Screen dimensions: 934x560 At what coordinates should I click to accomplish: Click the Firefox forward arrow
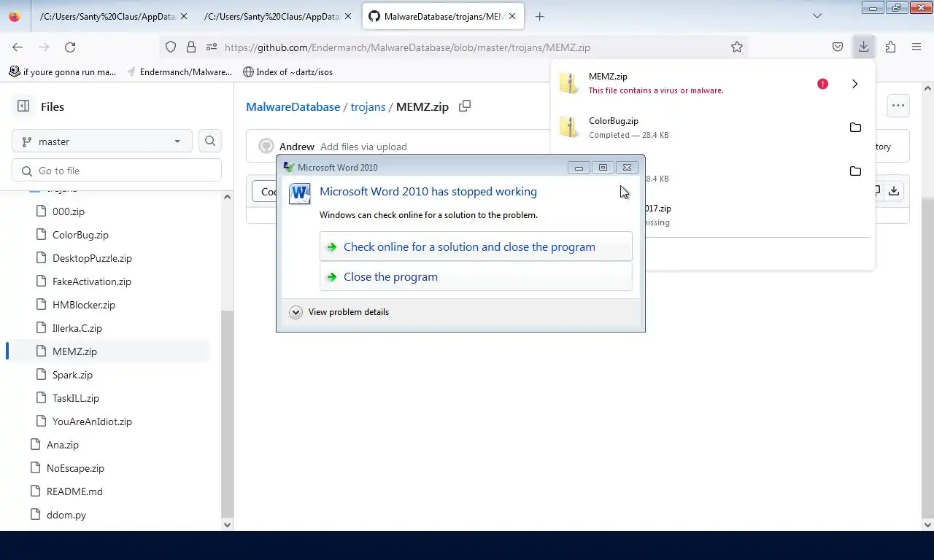tap(44, 47)
